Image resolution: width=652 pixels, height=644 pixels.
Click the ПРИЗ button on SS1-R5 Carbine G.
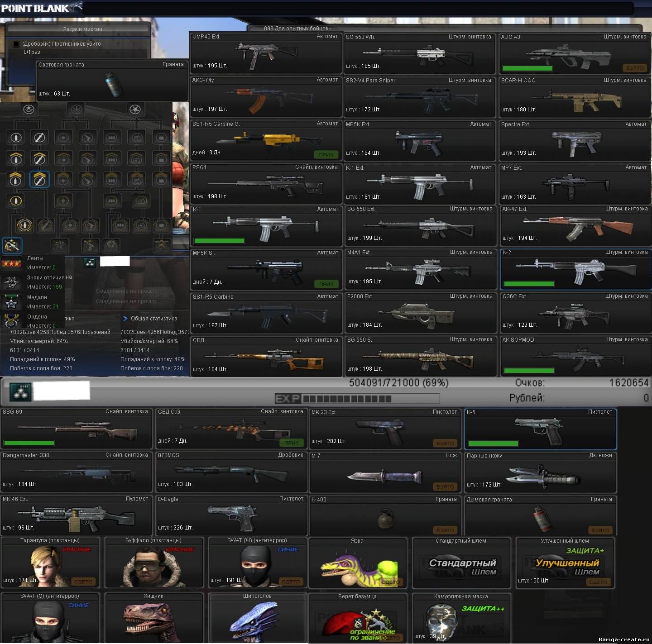point(326,155)
